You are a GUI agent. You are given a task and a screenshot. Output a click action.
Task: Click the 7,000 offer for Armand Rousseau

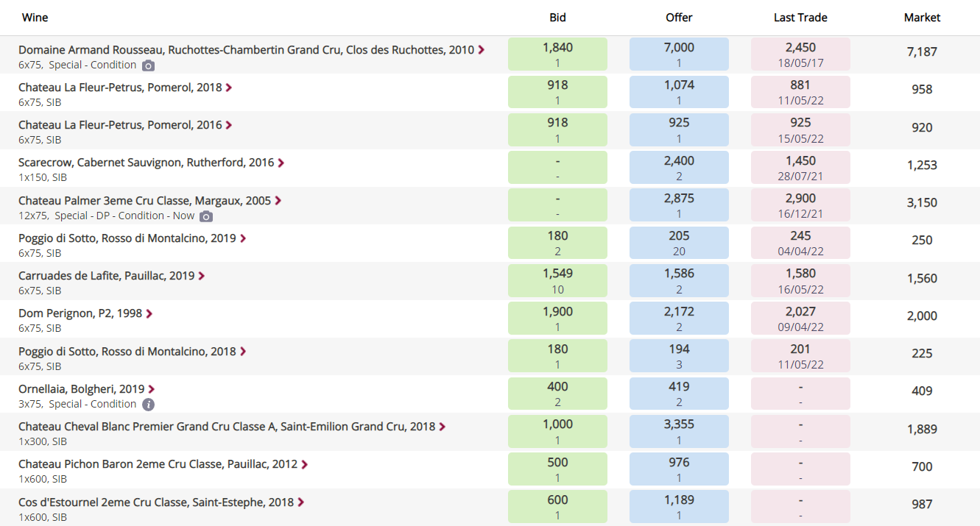[679, 54]
